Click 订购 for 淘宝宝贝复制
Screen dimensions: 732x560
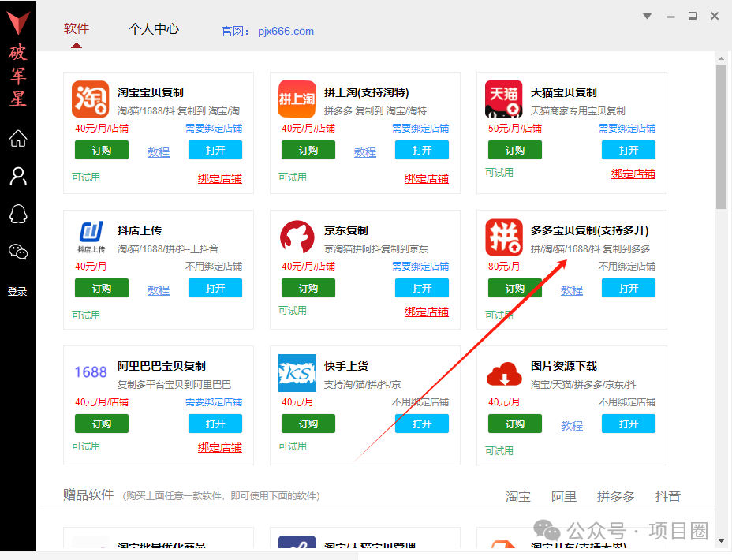pyautogui.click(x=101, y=150)
